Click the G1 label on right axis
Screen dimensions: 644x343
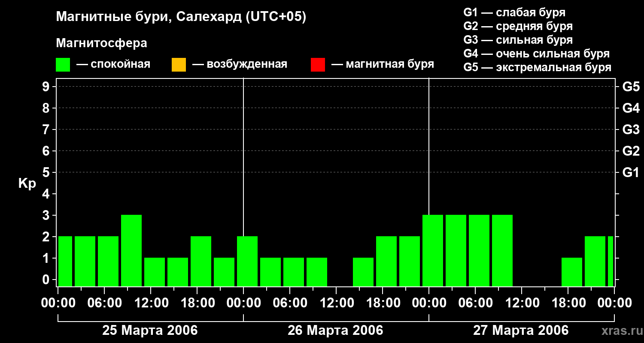coord(631,172)
